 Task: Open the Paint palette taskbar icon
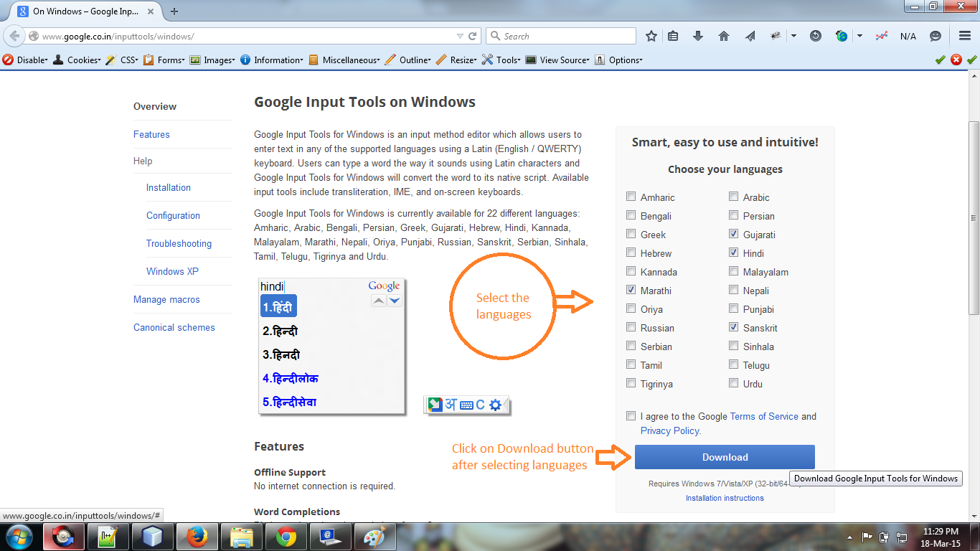375,537
